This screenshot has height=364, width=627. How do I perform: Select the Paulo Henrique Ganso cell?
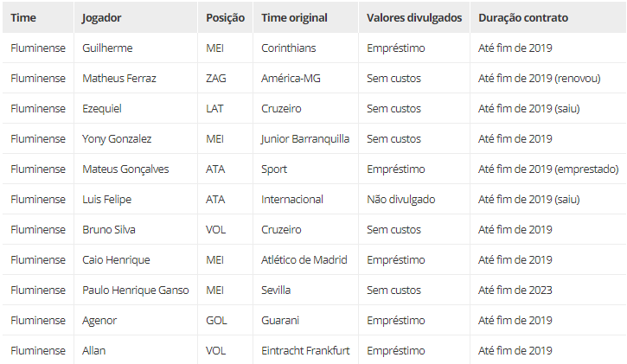coord(136,291)
